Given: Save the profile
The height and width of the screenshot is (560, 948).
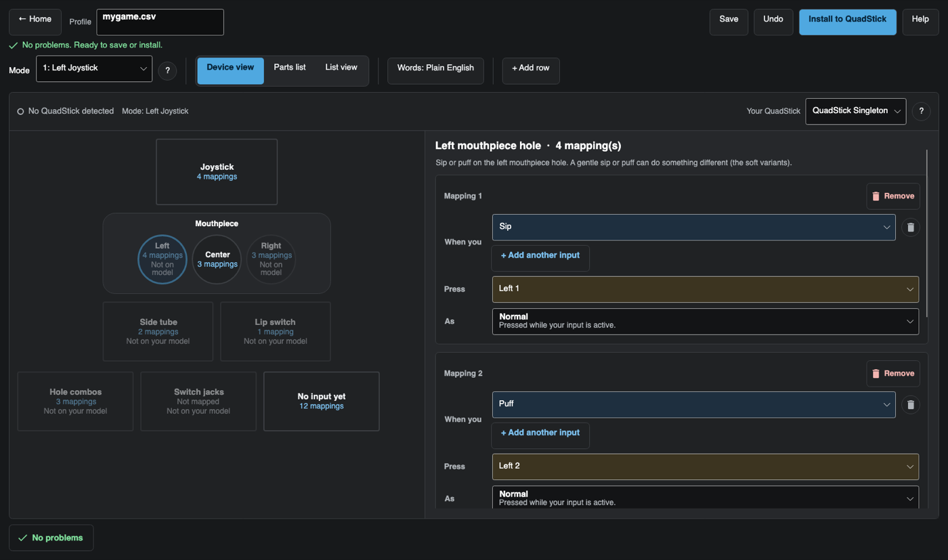Looking at the screenshot, I should tap(729, 22).
